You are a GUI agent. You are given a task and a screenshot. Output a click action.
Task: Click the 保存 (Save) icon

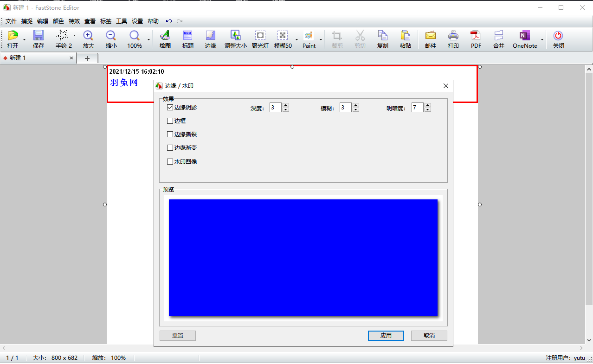(x=39, y=40)
